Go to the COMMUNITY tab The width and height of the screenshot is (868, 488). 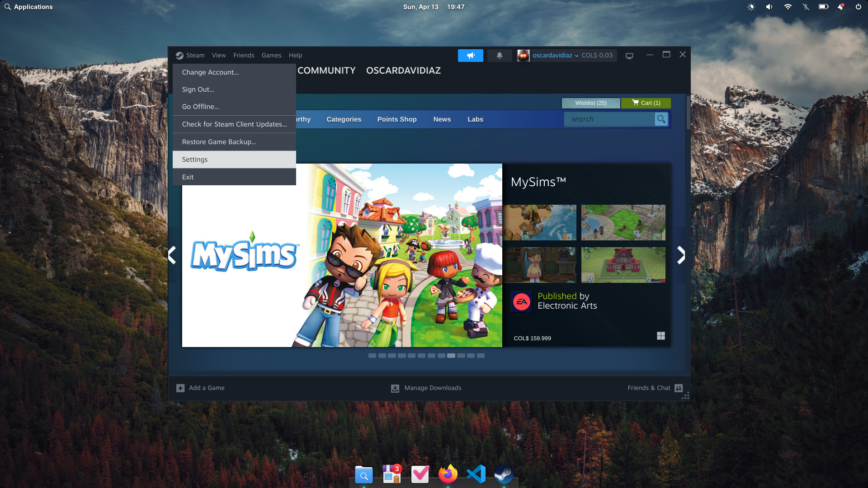click(326, 70)
